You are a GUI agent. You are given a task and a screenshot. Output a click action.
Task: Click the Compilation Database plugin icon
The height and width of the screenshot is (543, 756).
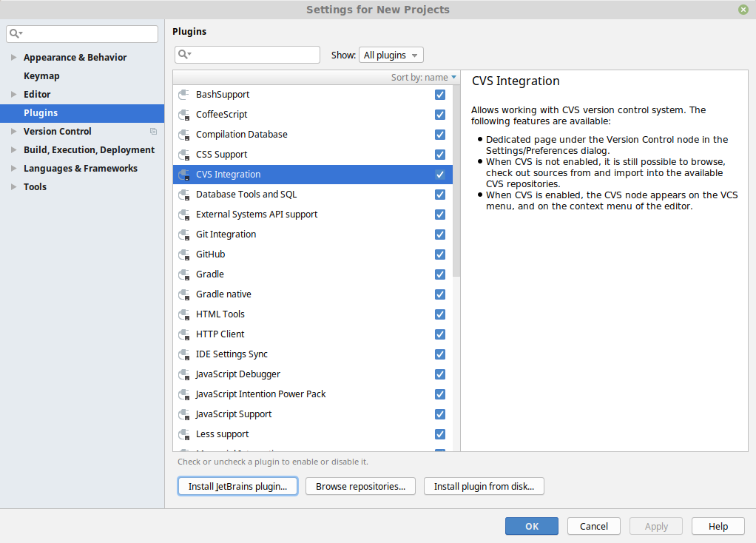[x=183, y=135]
